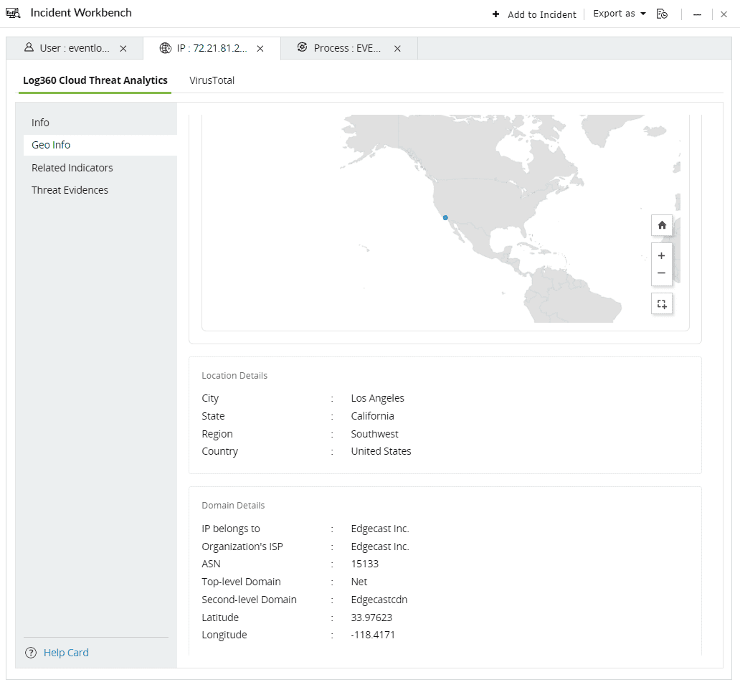Click the fullscreen icon below the map zoom controls

coord(661,303)
